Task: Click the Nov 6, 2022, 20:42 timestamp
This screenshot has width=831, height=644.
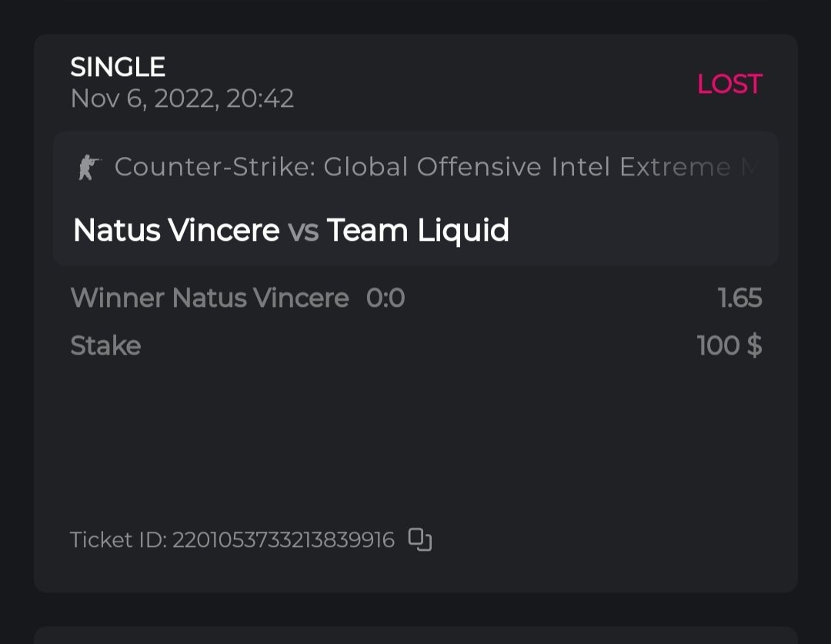Action: click(x=182, y=98)
